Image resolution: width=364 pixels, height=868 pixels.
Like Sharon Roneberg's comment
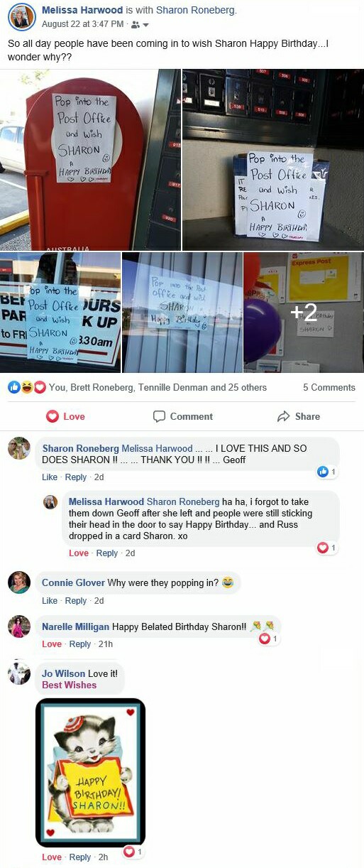(50, 477)
